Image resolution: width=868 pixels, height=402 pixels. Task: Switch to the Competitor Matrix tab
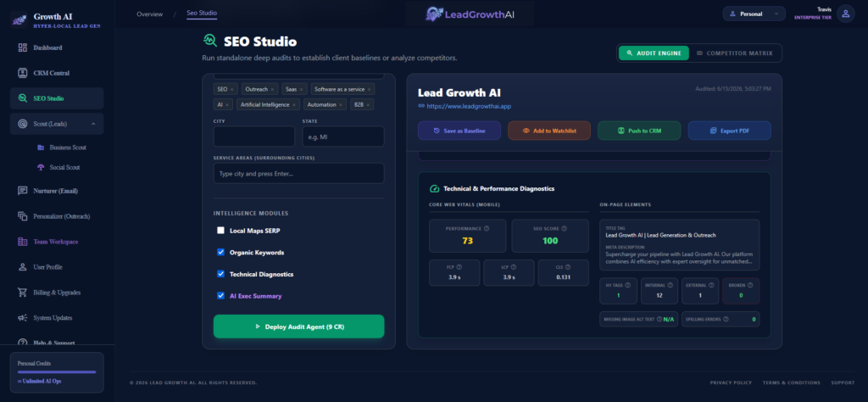(734, 53)
